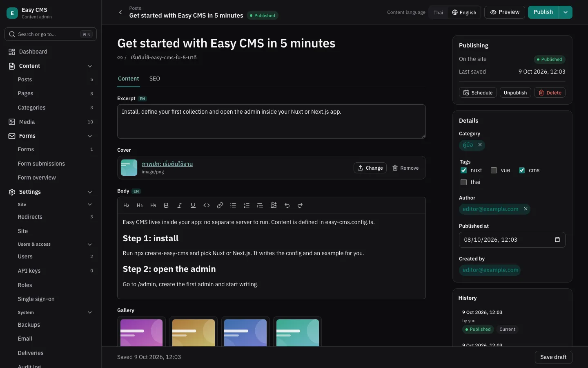Select the Content tab

pos(129,79)
